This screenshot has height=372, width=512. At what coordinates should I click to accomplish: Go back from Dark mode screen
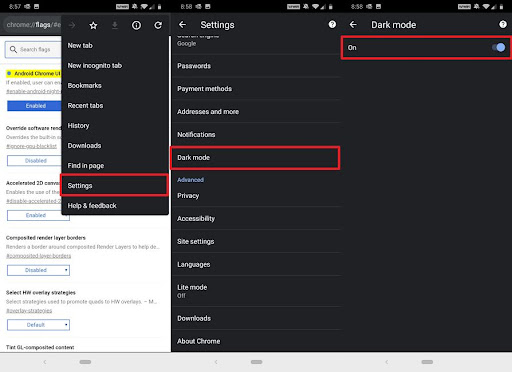[353, 25]
